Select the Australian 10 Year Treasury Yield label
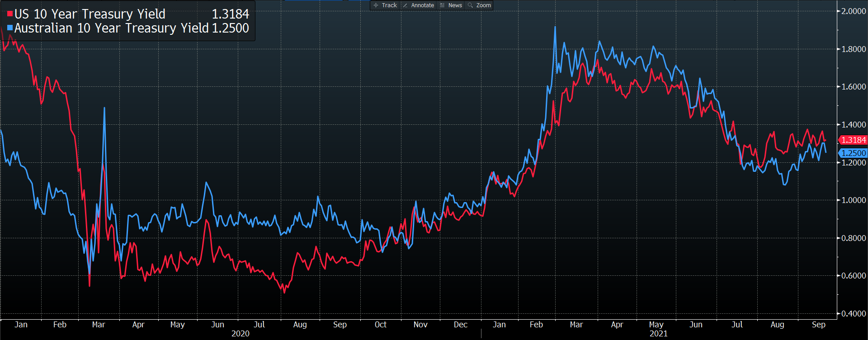 [x=112, y=28]
